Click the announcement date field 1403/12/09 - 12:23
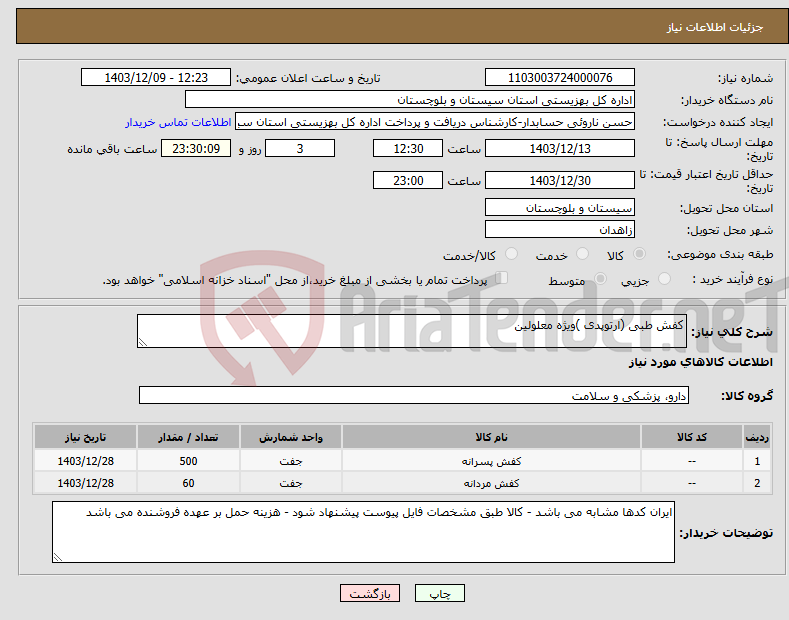The width and height of the screenshot is (789, 620). click(x=156, y=78)
